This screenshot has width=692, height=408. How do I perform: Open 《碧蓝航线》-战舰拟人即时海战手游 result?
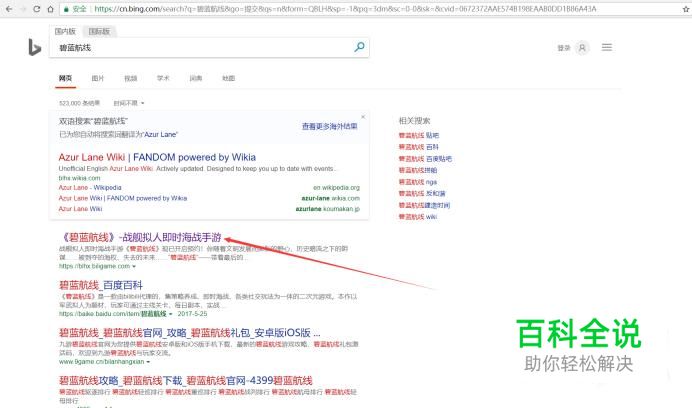(x=140, y=238)
